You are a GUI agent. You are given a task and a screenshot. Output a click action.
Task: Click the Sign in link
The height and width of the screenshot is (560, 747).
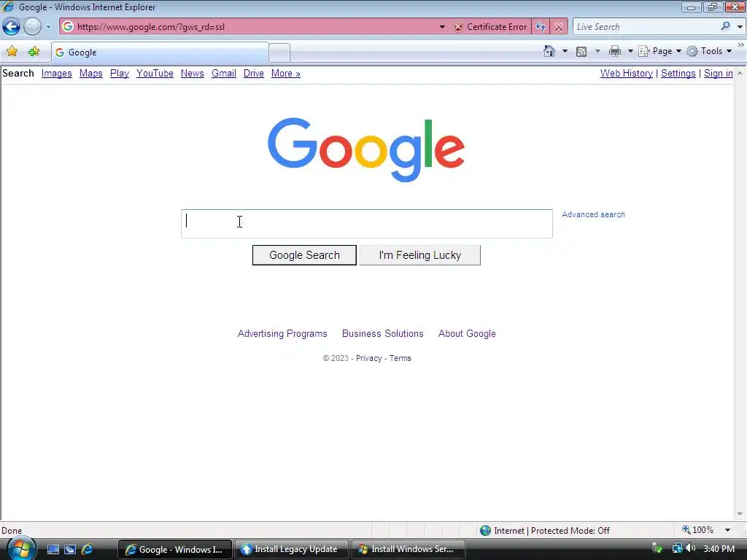point(719,74)
